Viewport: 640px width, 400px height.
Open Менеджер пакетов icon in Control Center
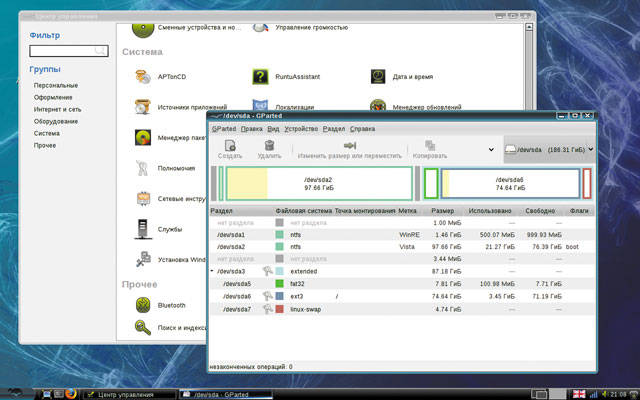(143, 138)
